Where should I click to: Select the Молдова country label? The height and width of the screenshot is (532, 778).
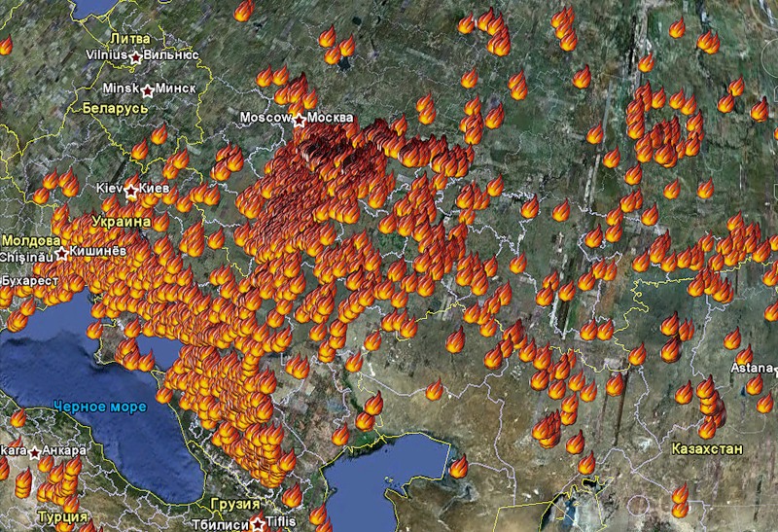[x=31, y=240]
